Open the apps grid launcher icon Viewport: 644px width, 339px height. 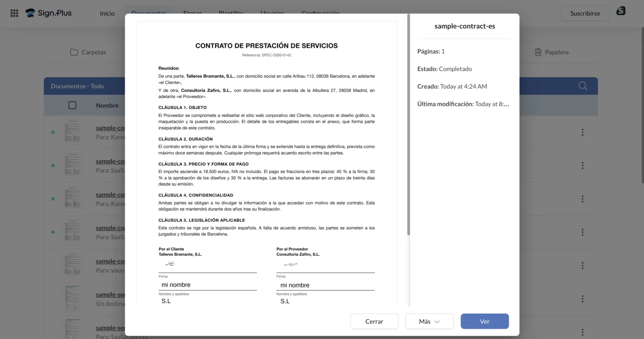click(x=14, y=13)
